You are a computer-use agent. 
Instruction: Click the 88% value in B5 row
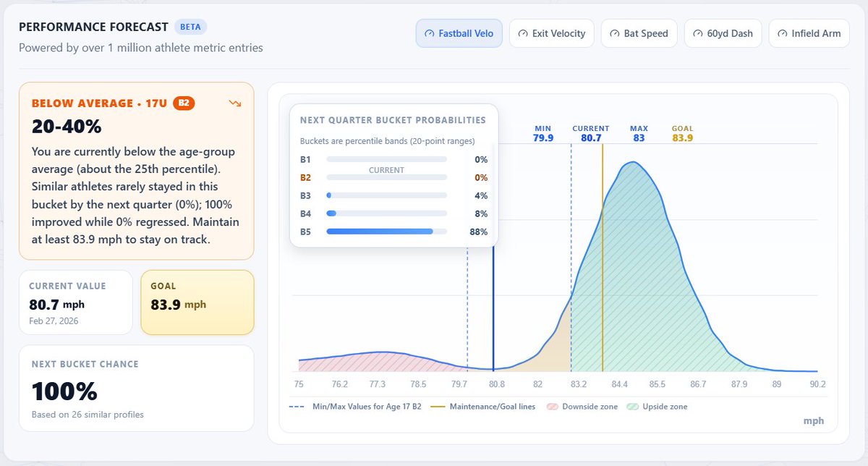click(x=478, y=232)
